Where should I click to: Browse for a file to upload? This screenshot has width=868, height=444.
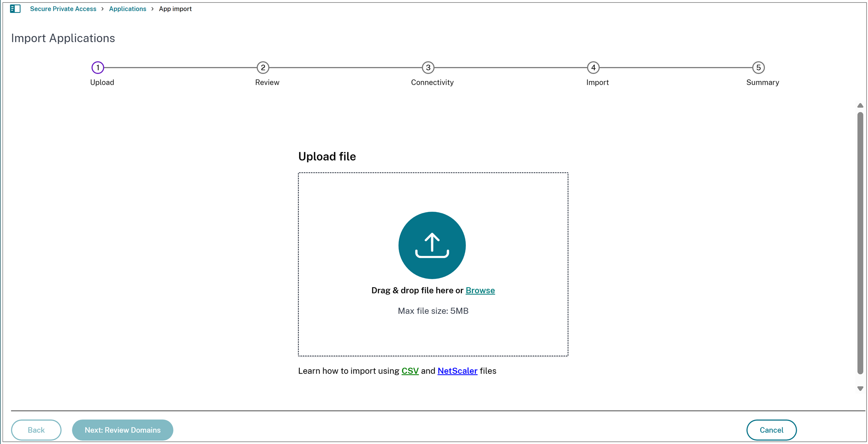pyautogui.click(x=480, y=290)
